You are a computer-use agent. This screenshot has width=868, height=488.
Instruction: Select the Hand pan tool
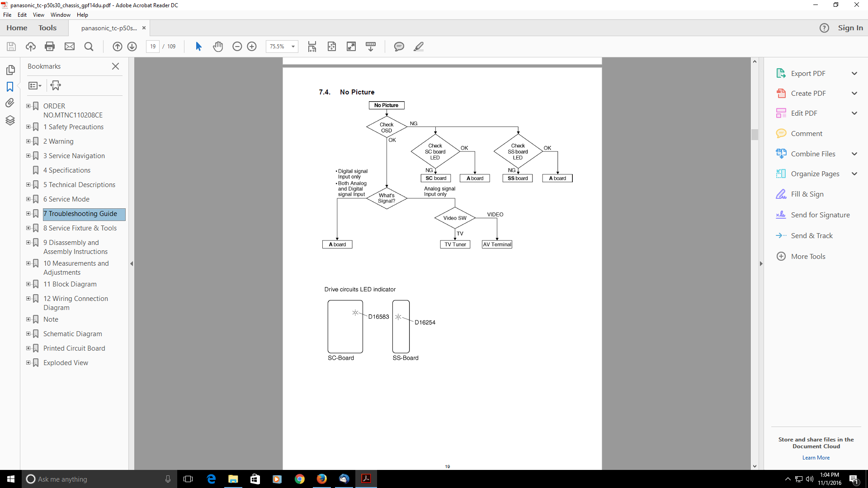click(x=218, y=47)
